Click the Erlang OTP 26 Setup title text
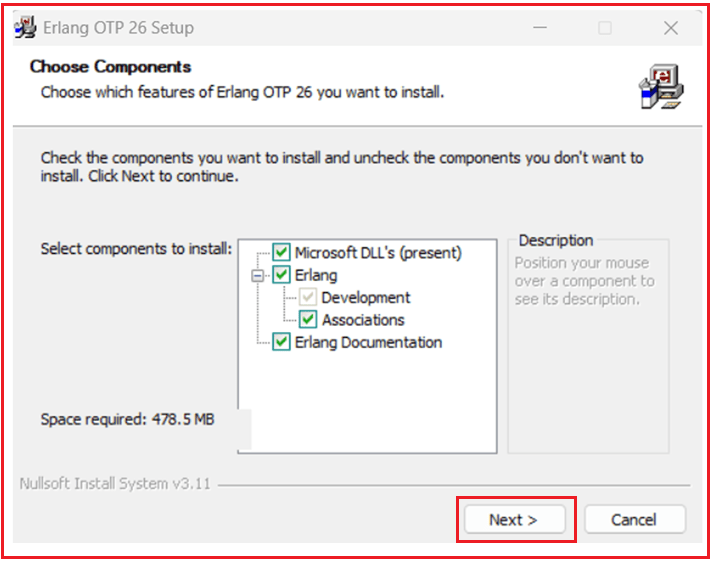 pyautogui.click(x=119, y=28)
